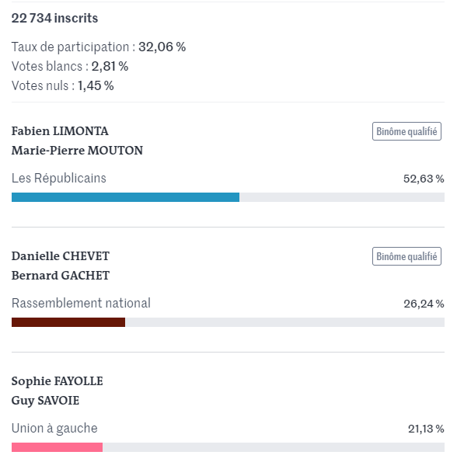Click the Binôme qualifié badge for CHEVET

(x=406, y=256)
